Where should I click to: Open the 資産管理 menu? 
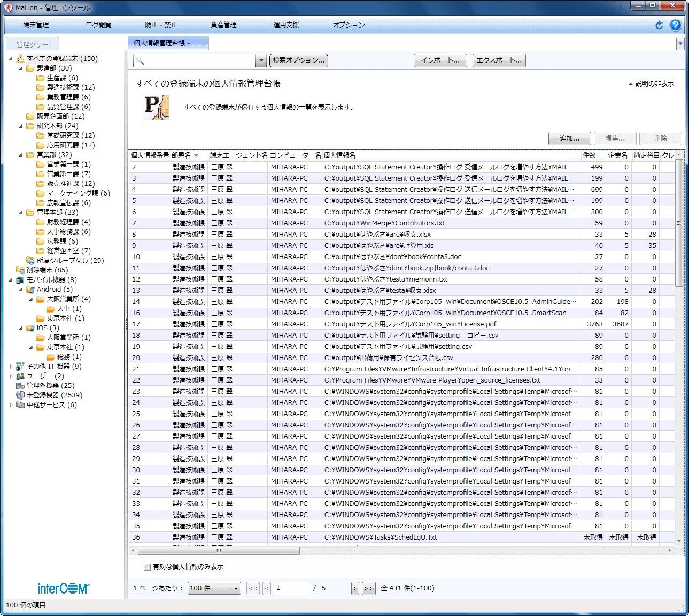click(223, 25)
